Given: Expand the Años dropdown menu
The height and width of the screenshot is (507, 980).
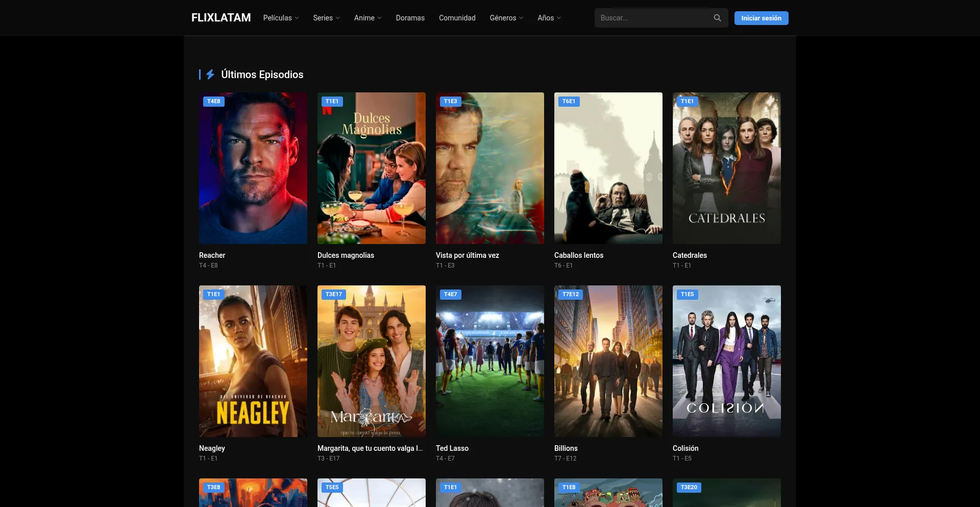Looking at the screenshot, I should tap(549, 18).
